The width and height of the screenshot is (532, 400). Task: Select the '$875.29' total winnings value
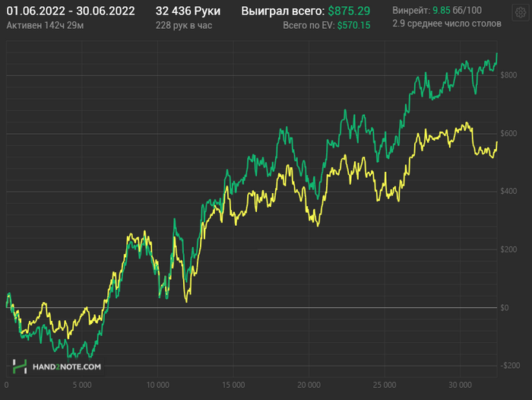click(349, 11)
